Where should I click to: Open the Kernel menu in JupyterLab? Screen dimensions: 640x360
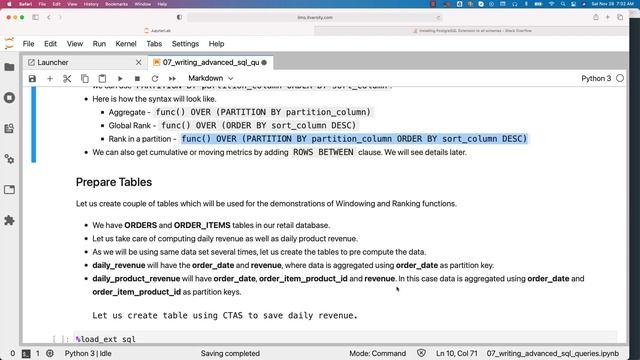(x=126, y=44)
